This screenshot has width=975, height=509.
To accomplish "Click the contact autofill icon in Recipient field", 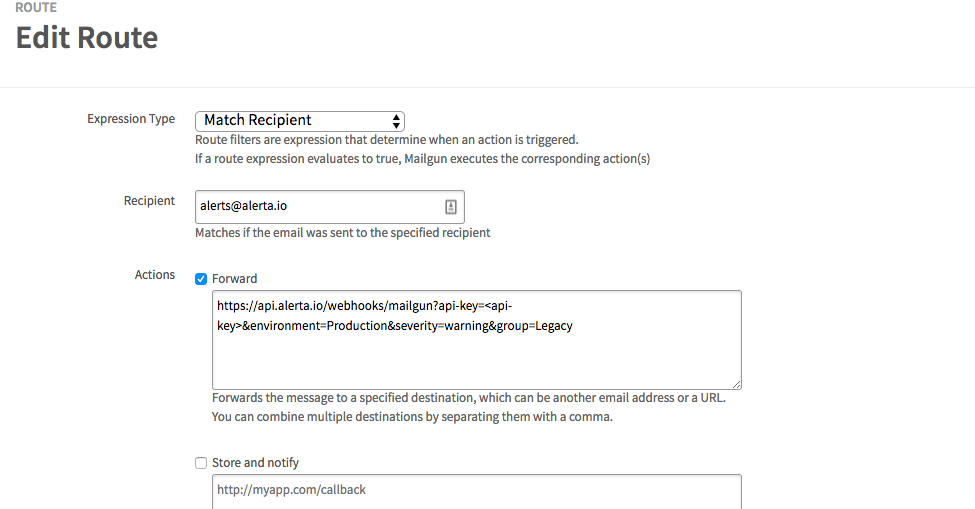I will (451, 207).
